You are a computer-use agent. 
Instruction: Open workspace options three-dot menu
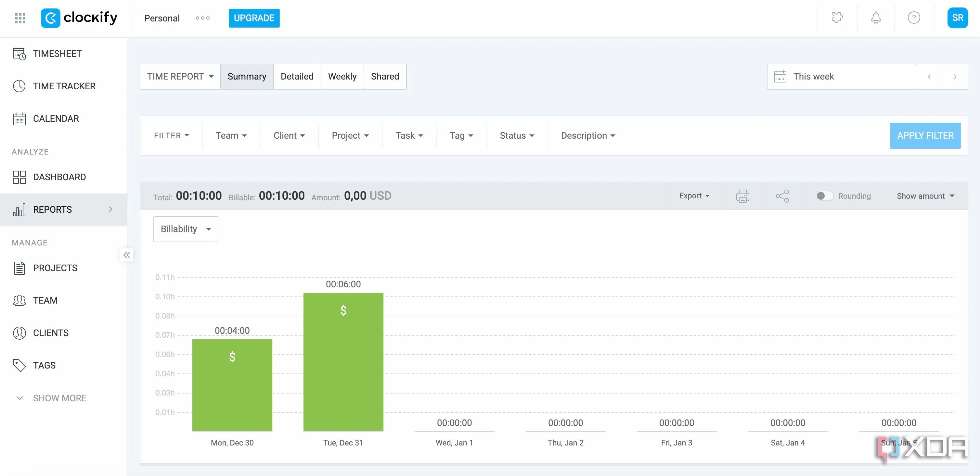point(202,18)
